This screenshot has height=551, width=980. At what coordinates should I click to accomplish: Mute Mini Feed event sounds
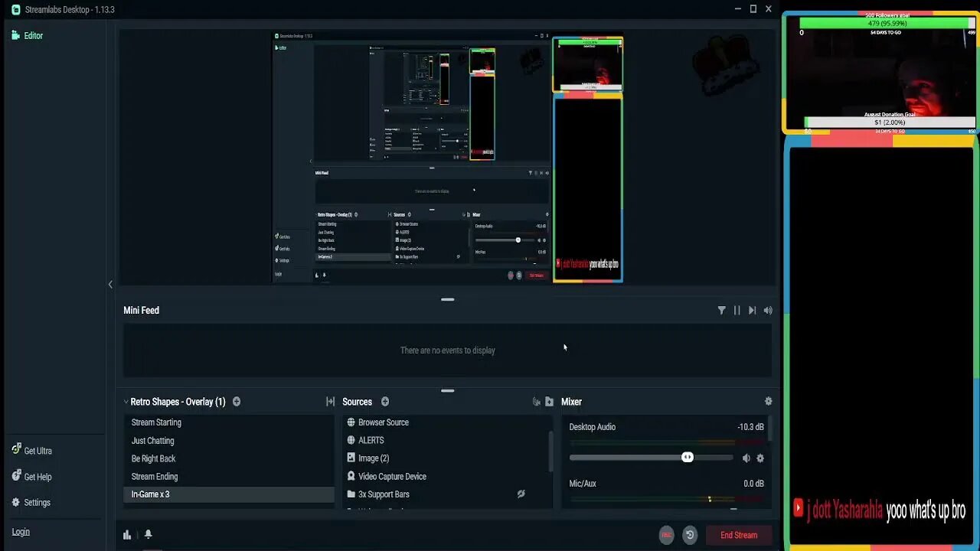pyautogui.click(x=768, y=310)
